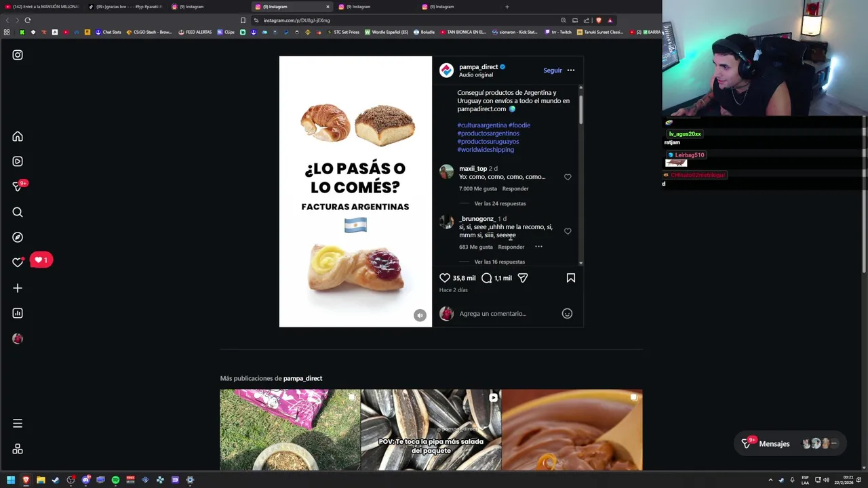This screenshot has height=488, width=868.
Task: Close the active Instagram browser tab
Action: [x=328, y=7]
